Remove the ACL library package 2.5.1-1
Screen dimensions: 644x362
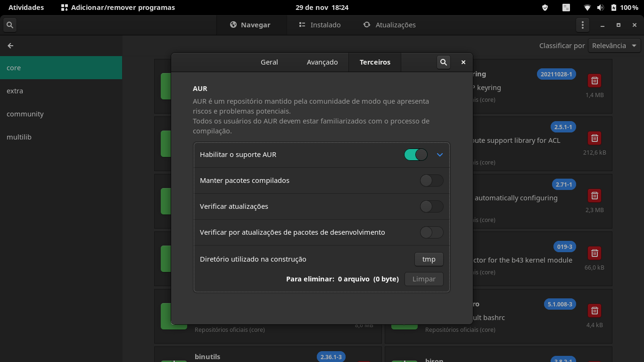(594, 138)
